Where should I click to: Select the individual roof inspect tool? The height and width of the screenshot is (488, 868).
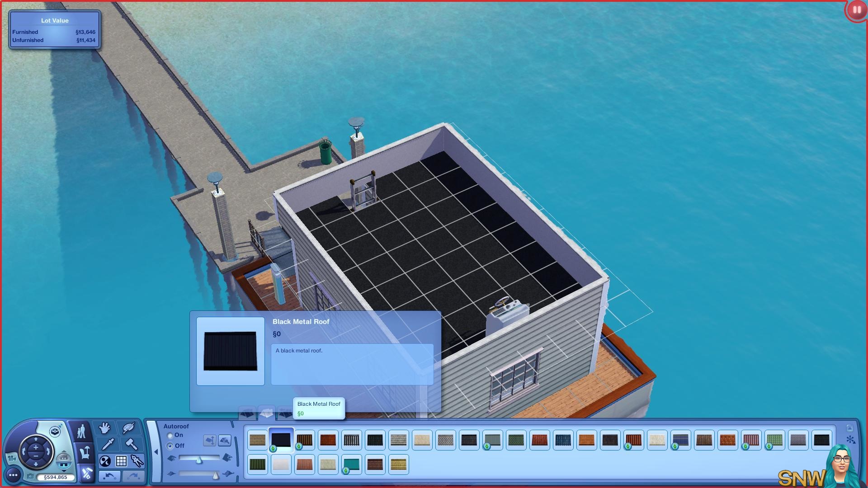225,440
